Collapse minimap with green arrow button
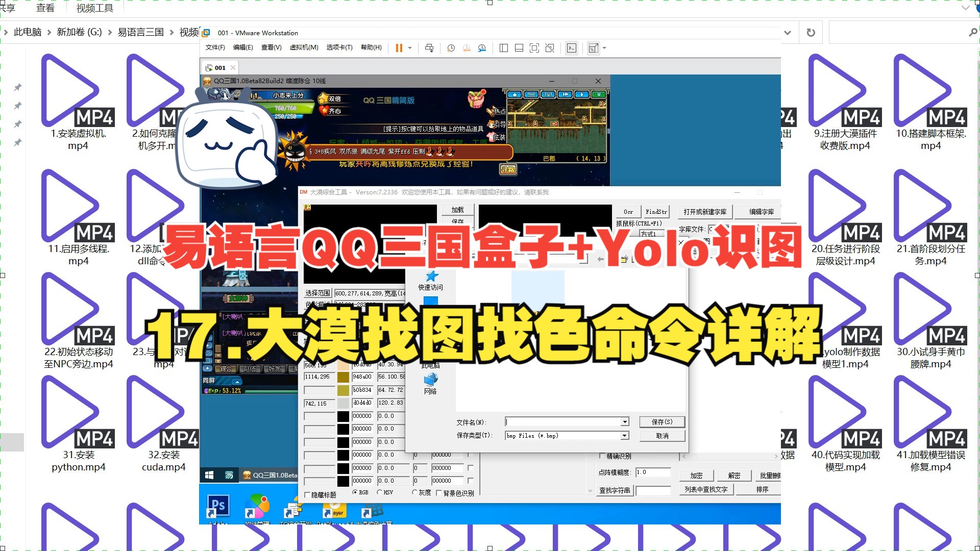The image size is (980, 551). 599,94
